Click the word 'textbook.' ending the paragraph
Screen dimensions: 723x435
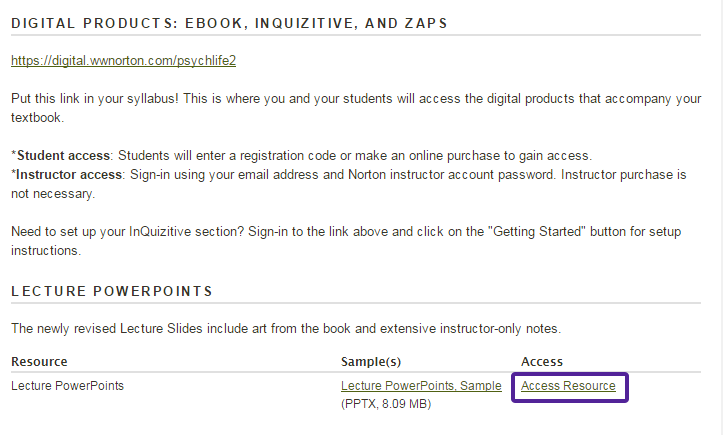point(37,118)
